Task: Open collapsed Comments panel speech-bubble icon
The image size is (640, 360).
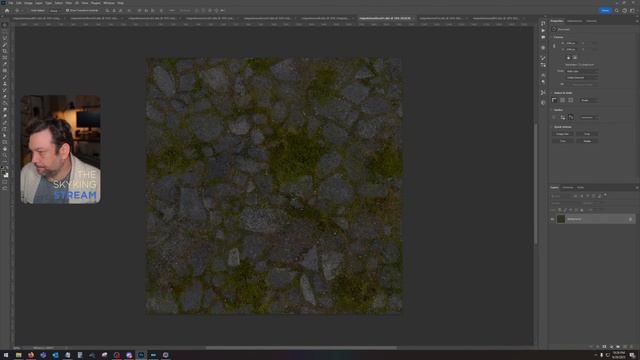Action: (543, 37)
